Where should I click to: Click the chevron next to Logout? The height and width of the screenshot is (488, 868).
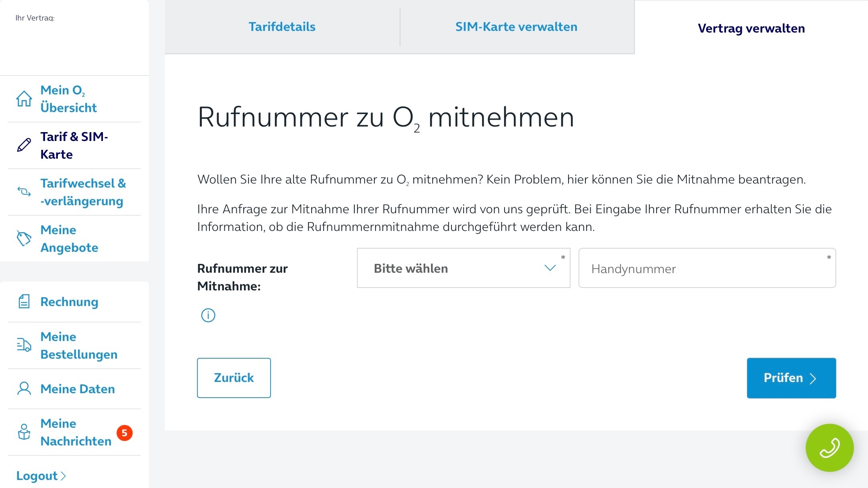63,476
